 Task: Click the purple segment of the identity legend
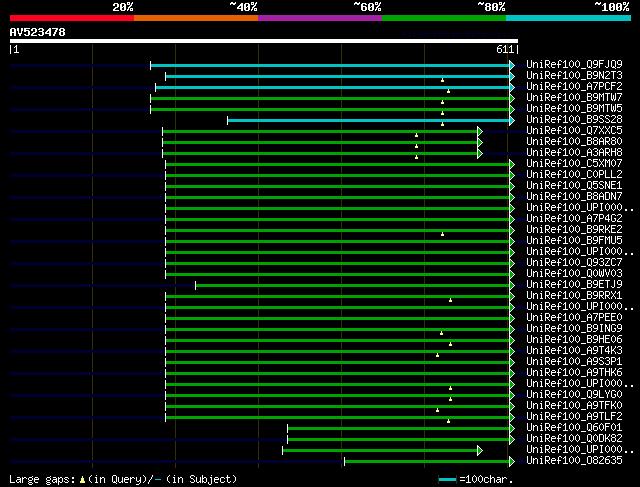(319, 18)
